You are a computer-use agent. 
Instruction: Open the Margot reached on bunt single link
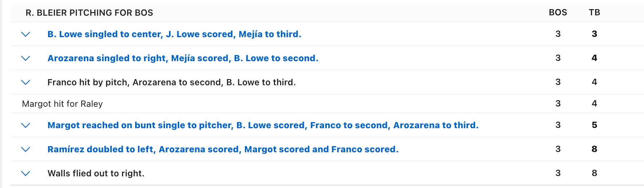click(263, 125)
